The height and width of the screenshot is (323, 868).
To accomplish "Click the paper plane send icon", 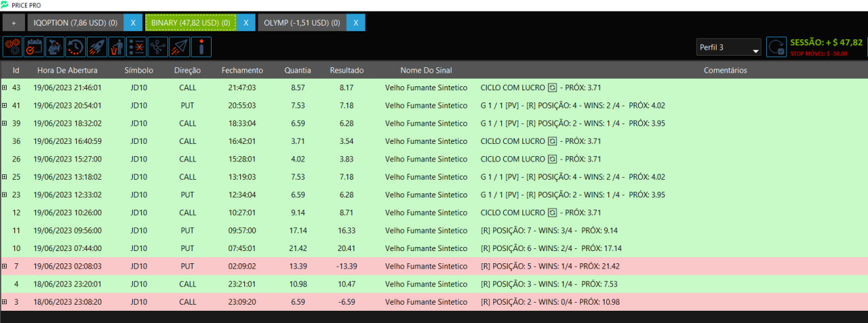I will pos(179,47).
